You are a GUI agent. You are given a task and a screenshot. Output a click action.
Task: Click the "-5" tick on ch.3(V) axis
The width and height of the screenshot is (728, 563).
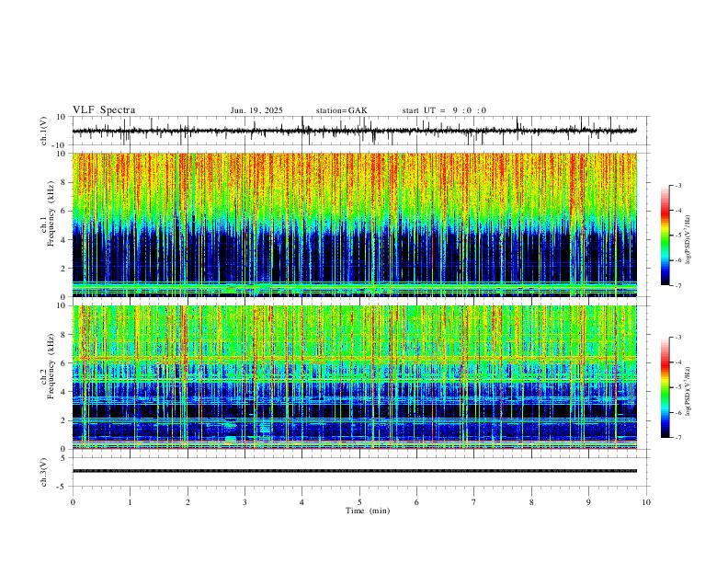(62, 487)
